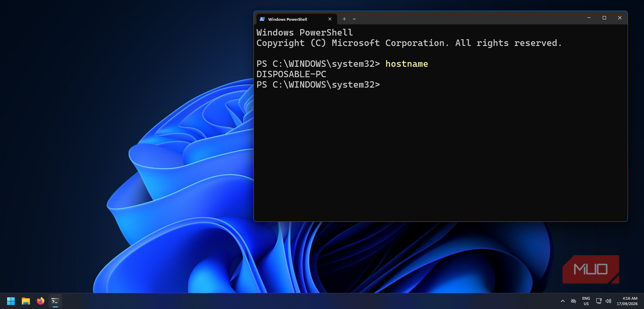The height and width of the screenshot is (309, 644).
Task: Click the Terminal icon in the taskbar
Action: (x=55, y=301)
